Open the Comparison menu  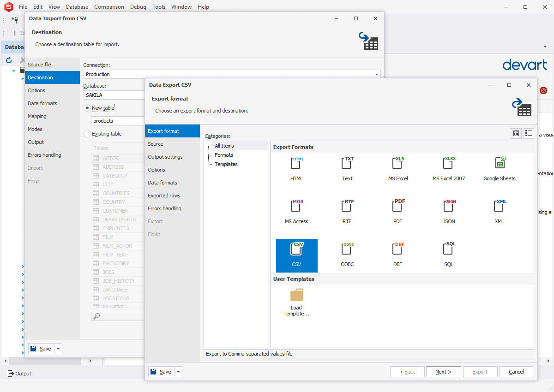pos(109,7)
